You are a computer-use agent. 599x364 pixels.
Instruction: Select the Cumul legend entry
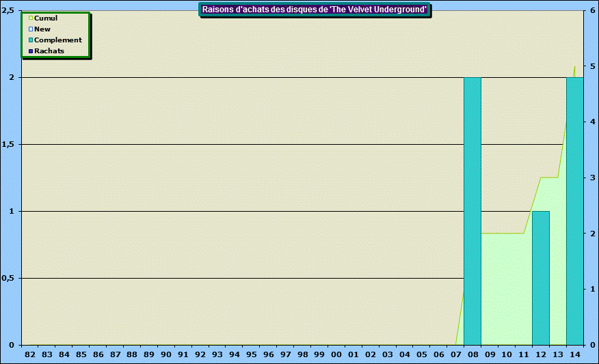[x=43, y=18]
